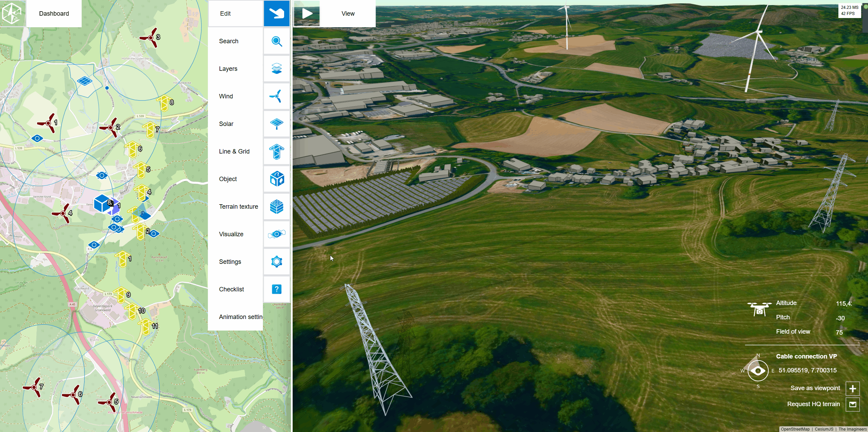
Task: Click the drone camera icon
Action: 759,309
